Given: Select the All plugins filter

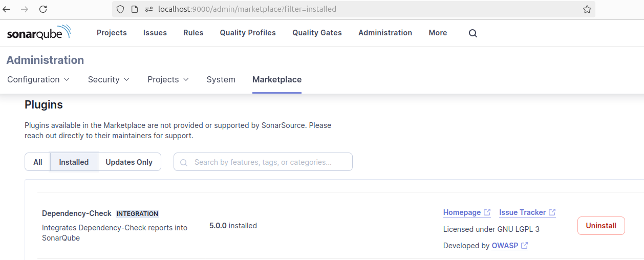Looking at the screenshot, I should [x=38, y=162].
